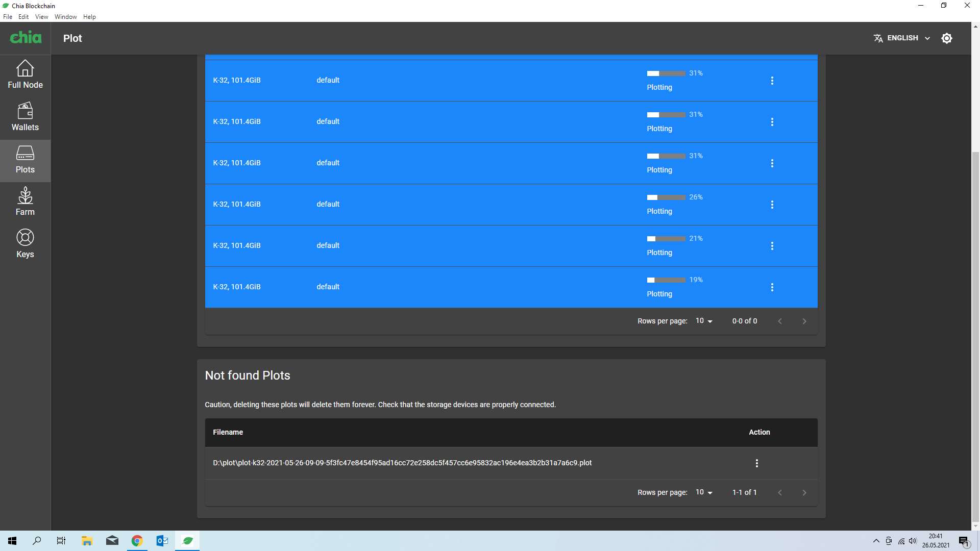Viewport: 980px width, 551px height.
Task: Open the volume control in system tray
Action: 913,541
